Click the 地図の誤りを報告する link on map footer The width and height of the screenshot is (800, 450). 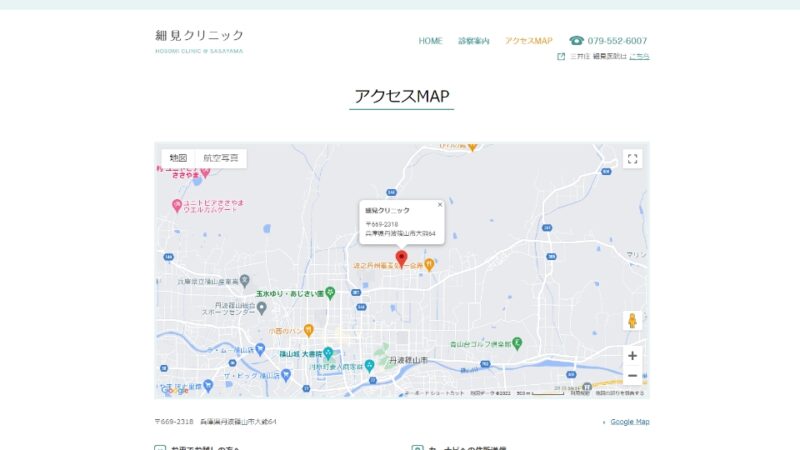(x=620, y=393)
